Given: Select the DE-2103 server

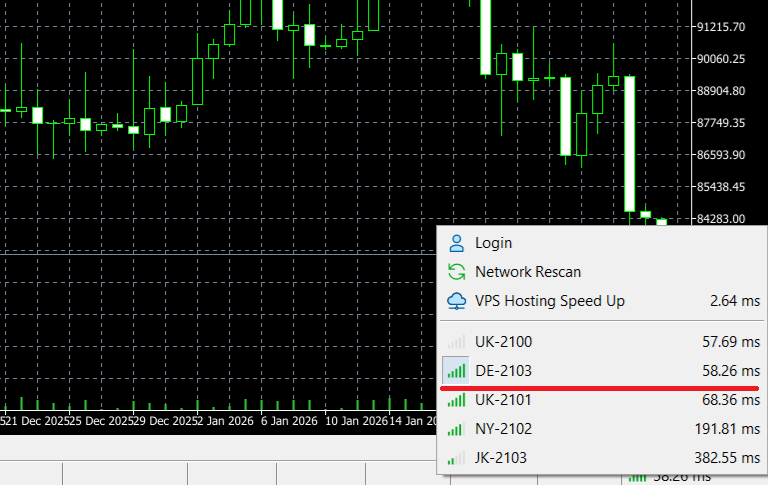Looking at the screenshot, I should coord(601,371).
